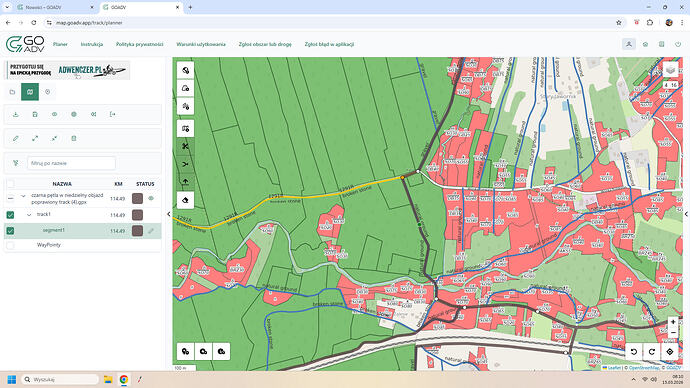The width and height of the screenshot is (690, 388).
Task: Click color swatch of gpx file row
Action: (x=137, y=198)
